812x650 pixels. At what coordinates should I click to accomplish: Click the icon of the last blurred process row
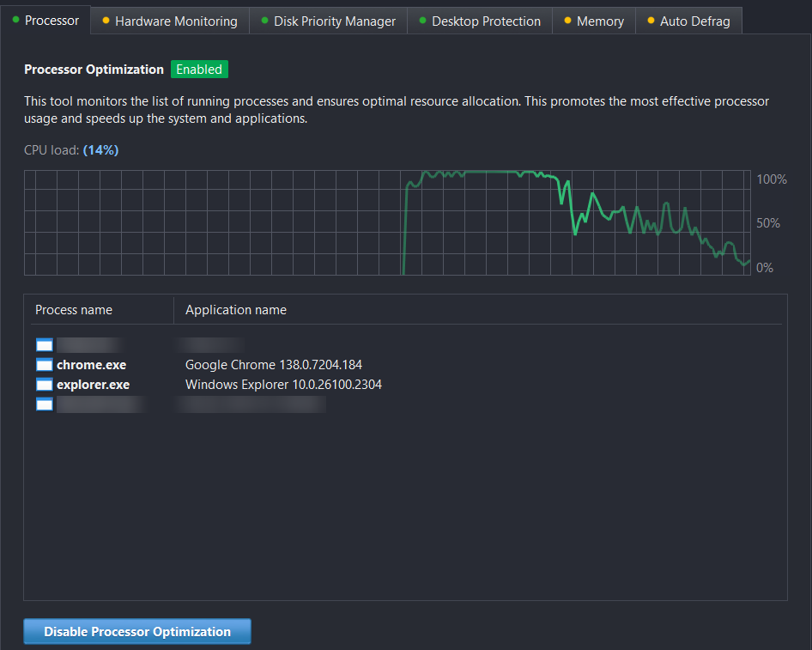[x=45, y=404]
